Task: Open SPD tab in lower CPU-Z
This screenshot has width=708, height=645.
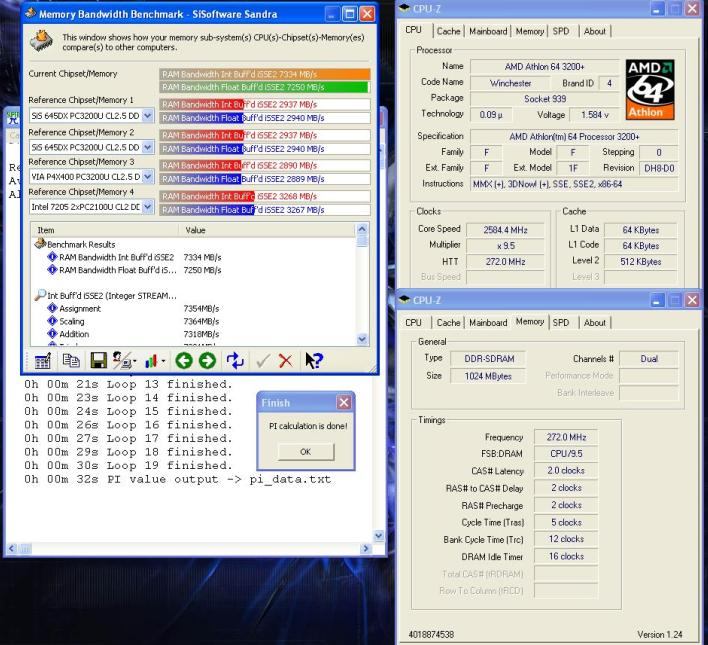Action: click(x=561, y=322)
